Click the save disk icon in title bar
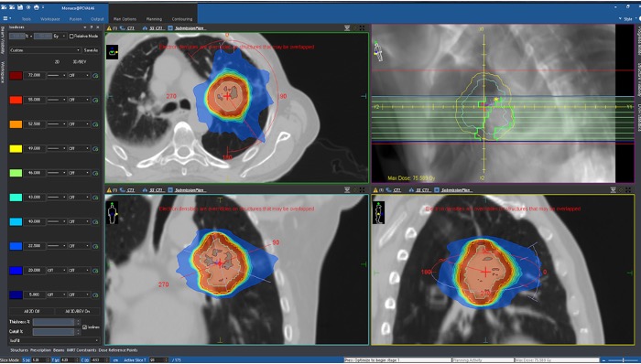The height and width of the screenshot is (364, 641). [19, 7]
